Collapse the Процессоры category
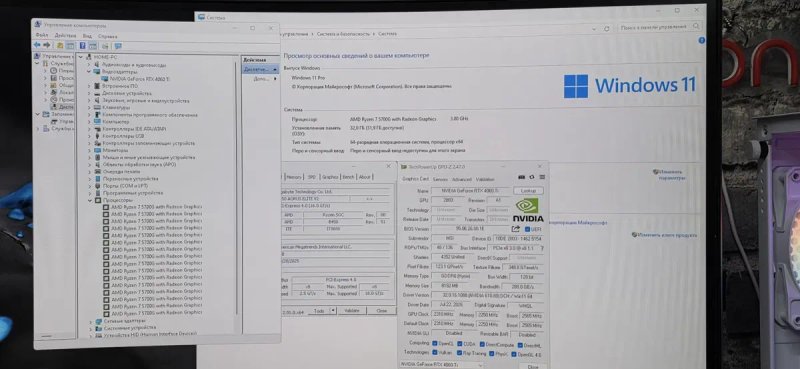Viewport: 800px width, 369px height. click(90, 201)
